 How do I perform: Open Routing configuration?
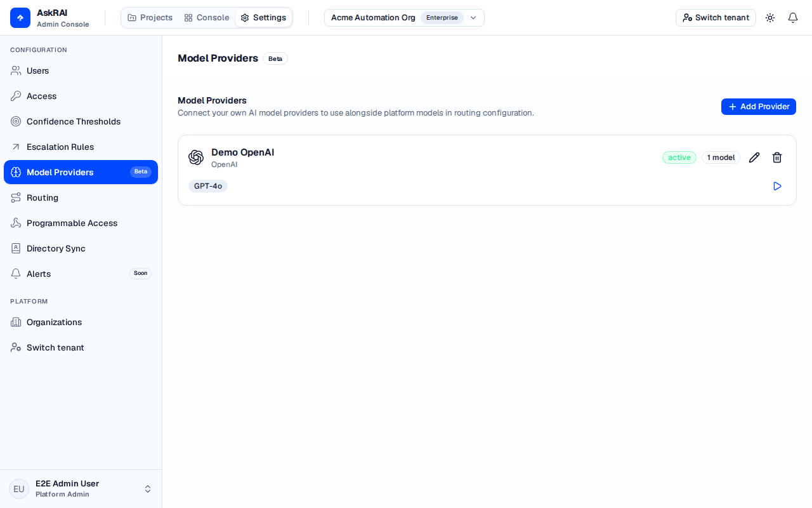(81, 197)
